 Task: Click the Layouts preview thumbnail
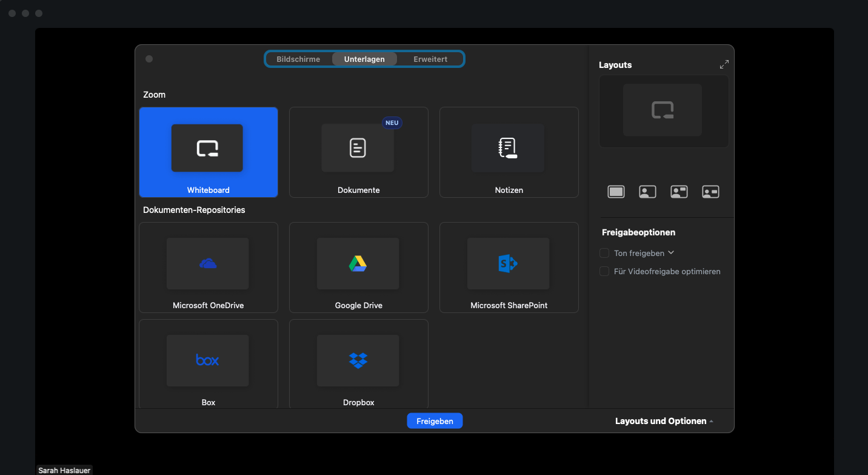click(663, 111)
